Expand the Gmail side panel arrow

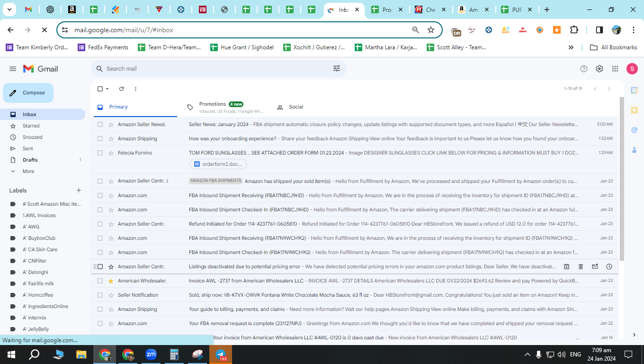[634, 335]
